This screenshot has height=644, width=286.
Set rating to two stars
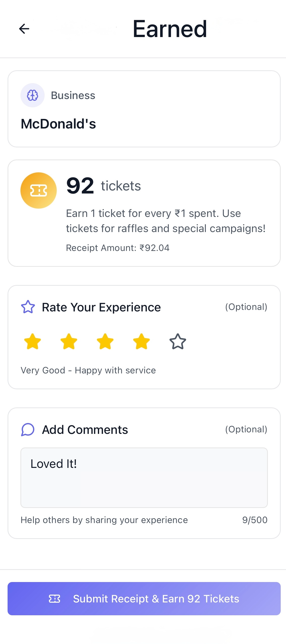pos(69,342)
